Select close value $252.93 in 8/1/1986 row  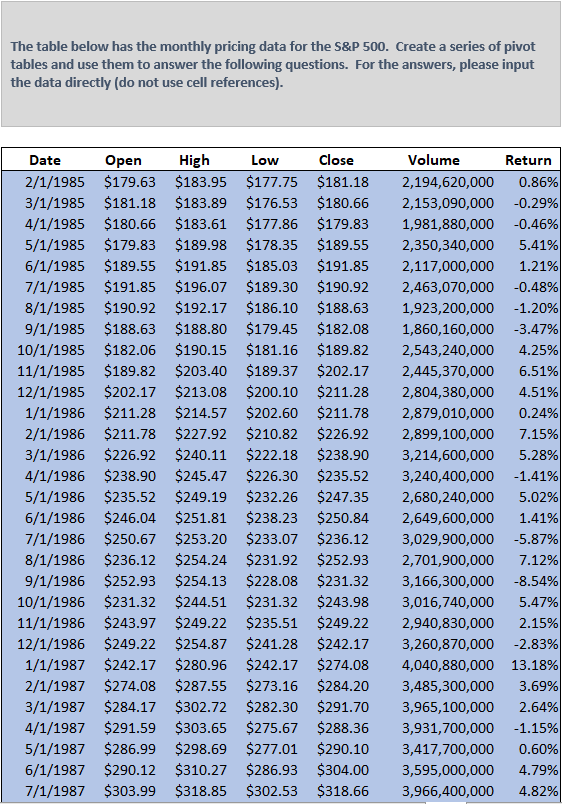(343, 560)
